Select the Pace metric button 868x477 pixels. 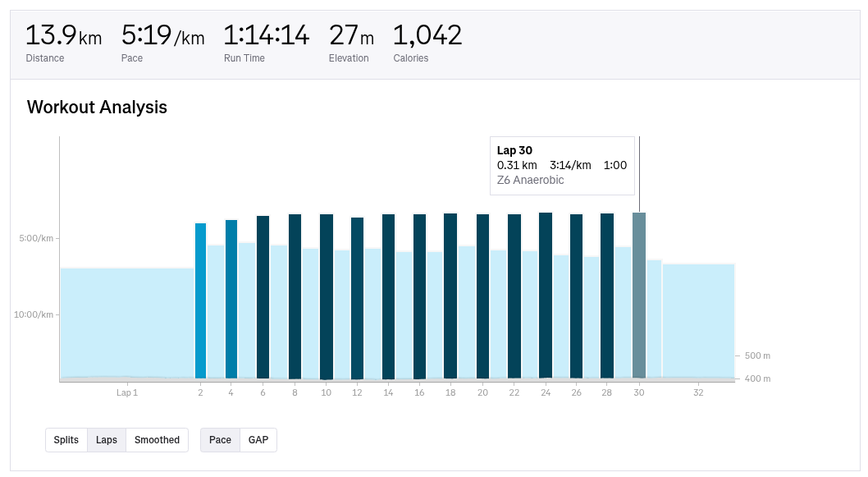221,440
